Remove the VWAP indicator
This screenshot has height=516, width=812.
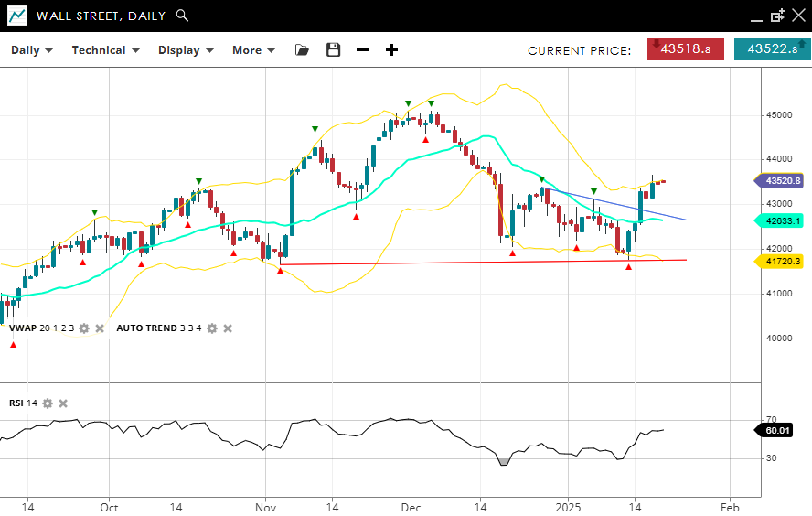tap(100, 328)
